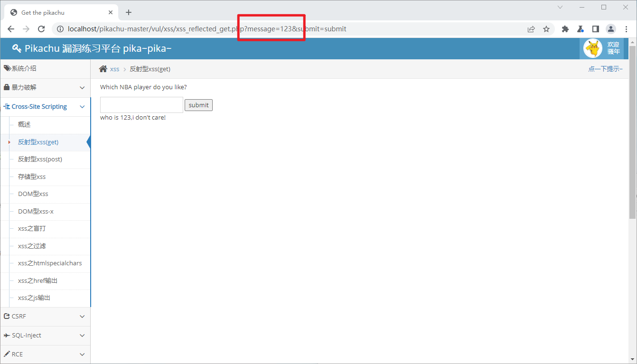The height and width of the screenshot is (364, 637).
Task: Click the 点一下提示 hint link
Action: tap(605, 69)
